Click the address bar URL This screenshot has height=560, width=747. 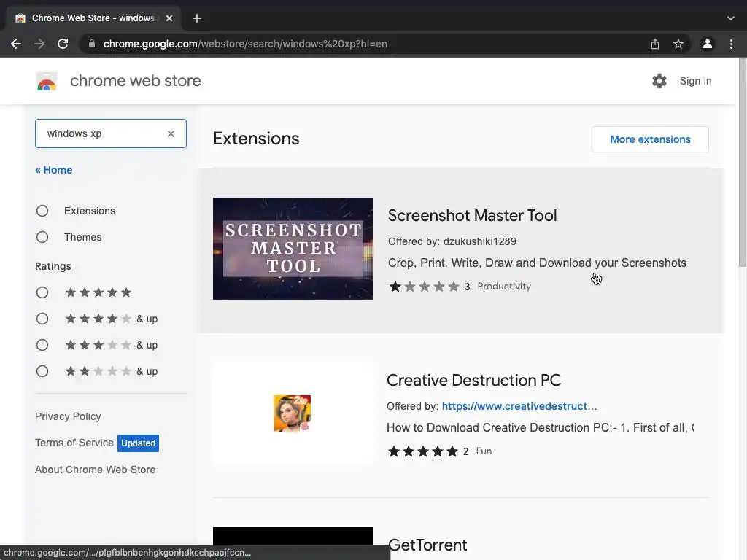pyautogui.click(x=245, y=44)
